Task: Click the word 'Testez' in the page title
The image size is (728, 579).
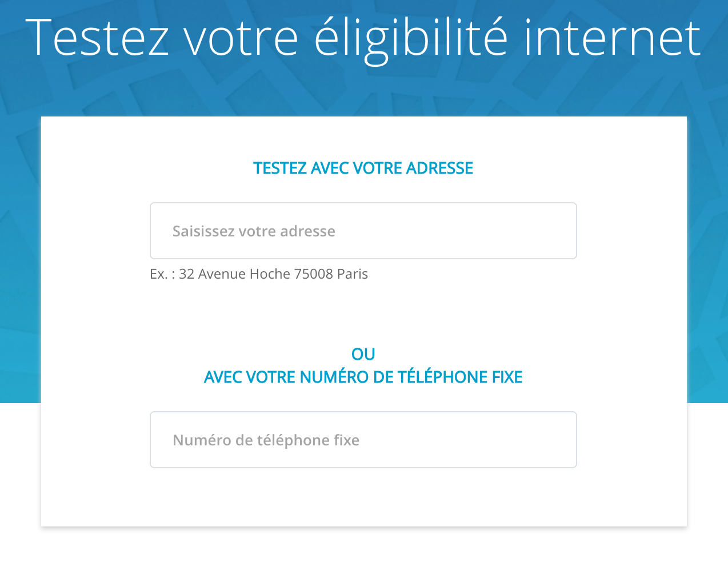Action: point(97,38)
